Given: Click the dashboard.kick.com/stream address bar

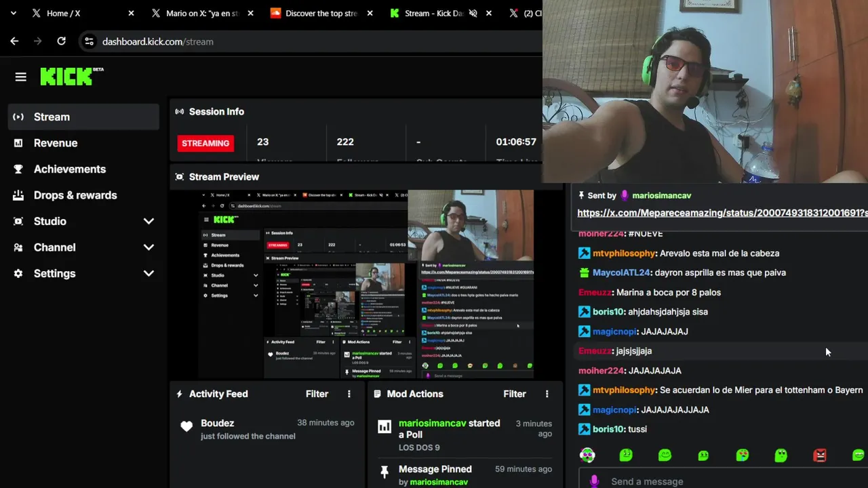Looking at the screenshot, I should tap(312, 41).
